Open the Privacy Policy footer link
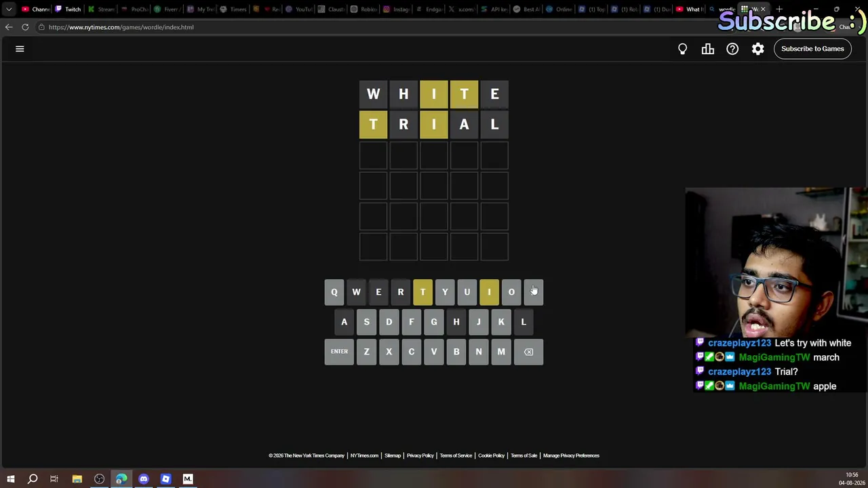868x488 pixels. tap(420, 455)
